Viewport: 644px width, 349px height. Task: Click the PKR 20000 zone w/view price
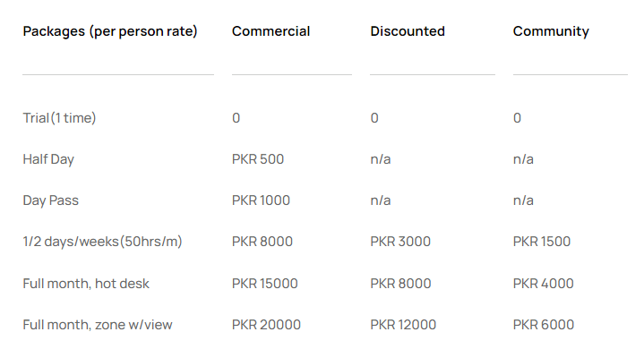coord(266,325)
